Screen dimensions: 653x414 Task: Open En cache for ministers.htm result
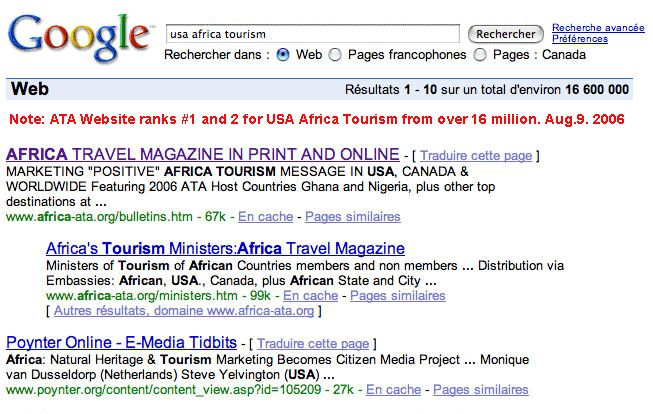point(310,296)
